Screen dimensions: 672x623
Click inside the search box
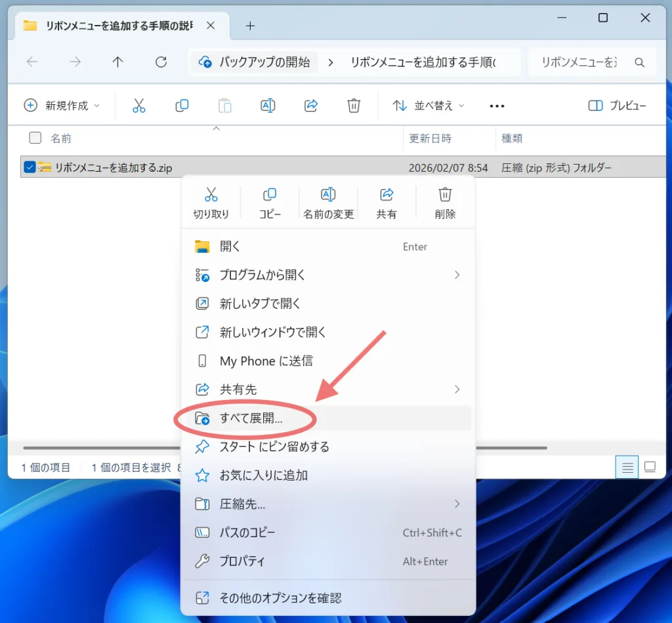click(x=587, y=62)
